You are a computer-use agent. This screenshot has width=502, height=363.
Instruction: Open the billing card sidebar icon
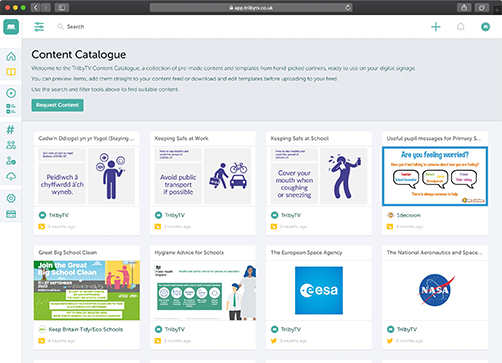click(x=11, y=214)
